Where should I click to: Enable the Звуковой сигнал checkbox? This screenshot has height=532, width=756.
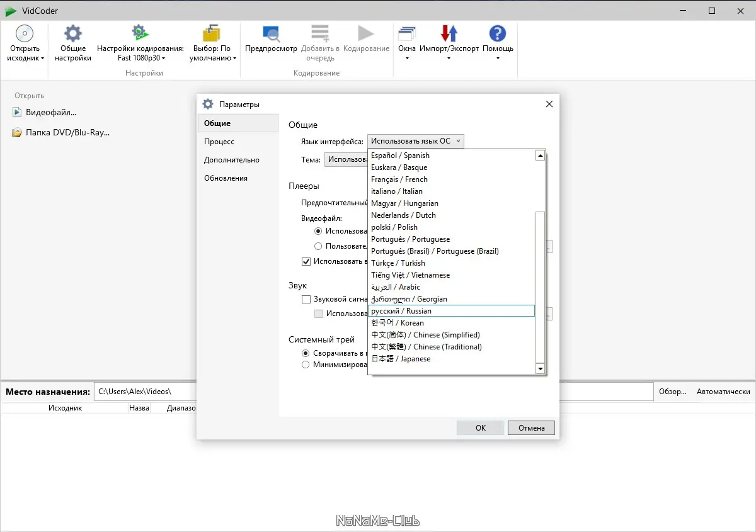coord(306,300)
